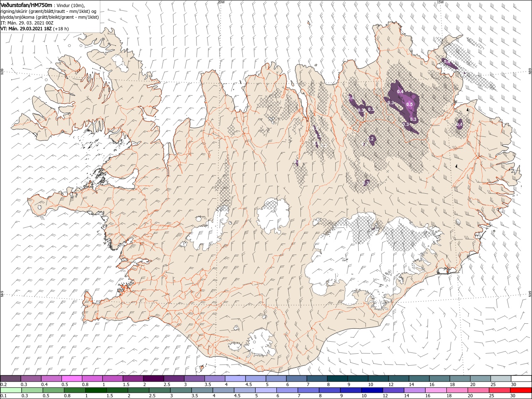Select the 'IT: Mán. 29. 03. 2021 00Z' line
532x399 pixels.
[27, 23]
